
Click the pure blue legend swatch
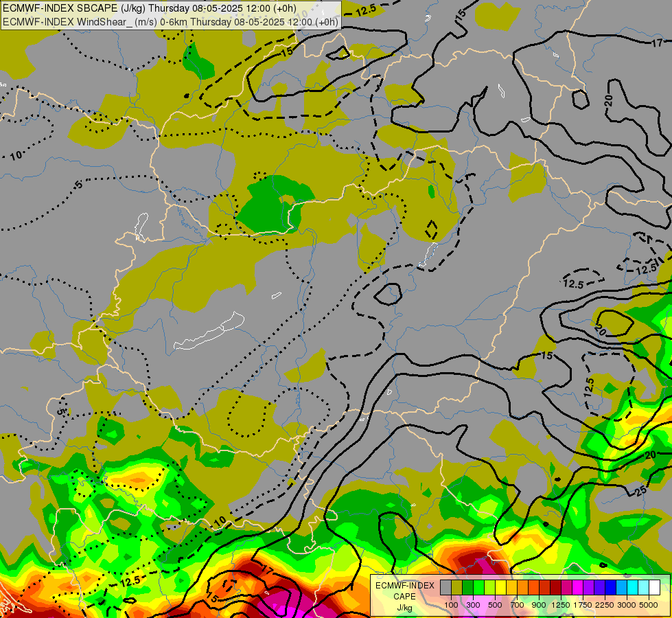click(x=611, y=588)
